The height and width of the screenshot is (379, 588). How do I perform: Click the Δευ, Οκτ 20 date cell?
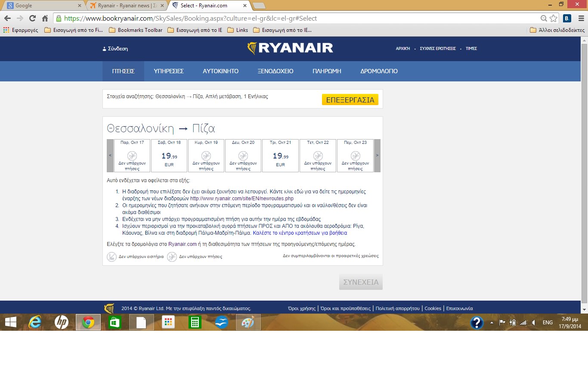point(243,155)
